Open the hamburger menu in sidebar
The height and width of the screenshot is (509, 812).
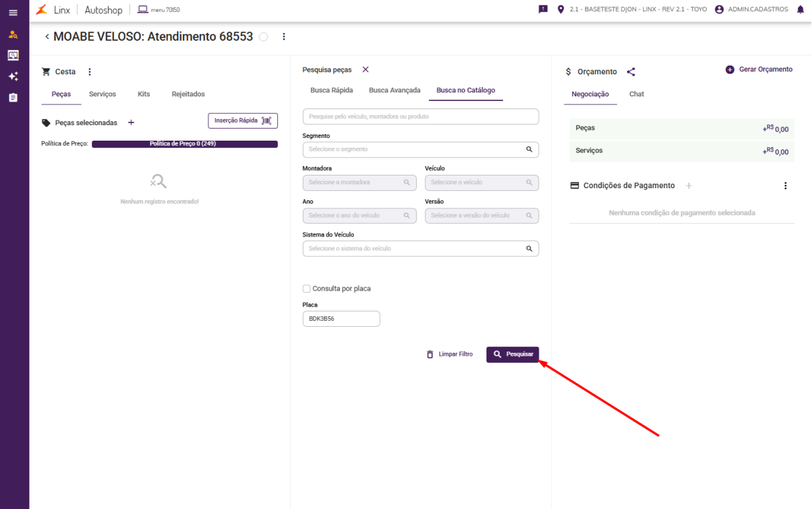[13, 13]
